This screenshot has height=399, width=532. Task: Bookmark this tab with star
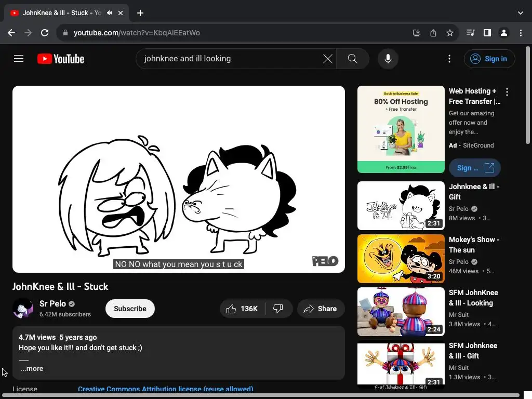point(449,33)
